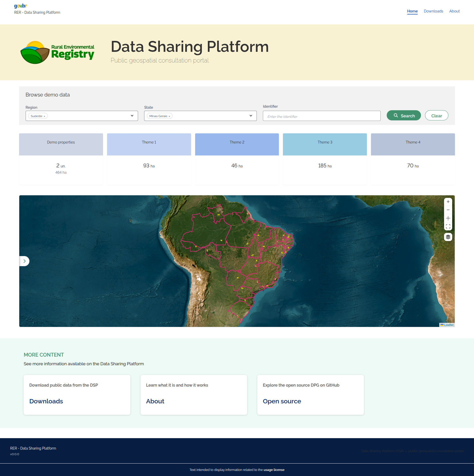Zoom out on the map
The height and width of the screenshot is (476, 474).
(x=448, y=210)
